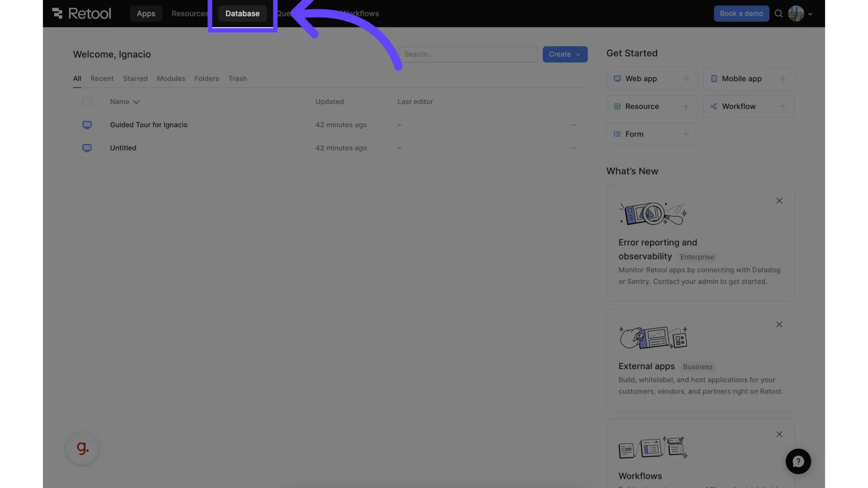Click Book a demo button
868x488 pixels.
click(741, 14)
